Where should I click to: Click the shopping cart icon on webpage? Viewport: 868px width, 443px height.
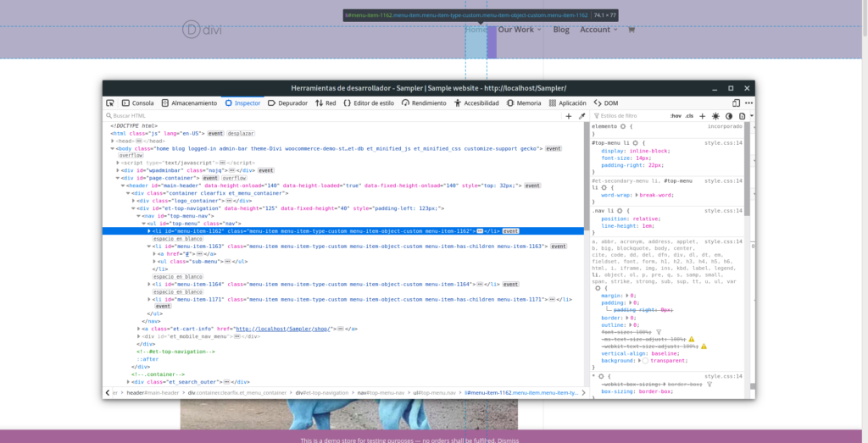[631, 30]
